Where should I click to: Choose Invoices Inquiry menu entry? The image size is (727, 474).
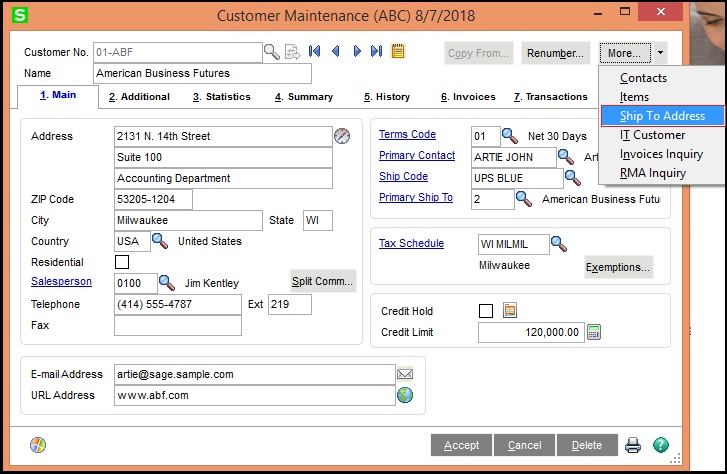coord(662,154)
